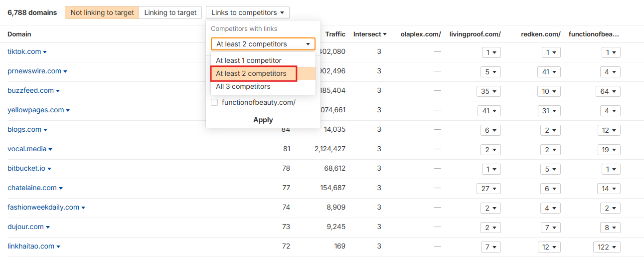Open the fashionweekdaily.com domain link
644x259 pixels.
(x=43, y=207)
